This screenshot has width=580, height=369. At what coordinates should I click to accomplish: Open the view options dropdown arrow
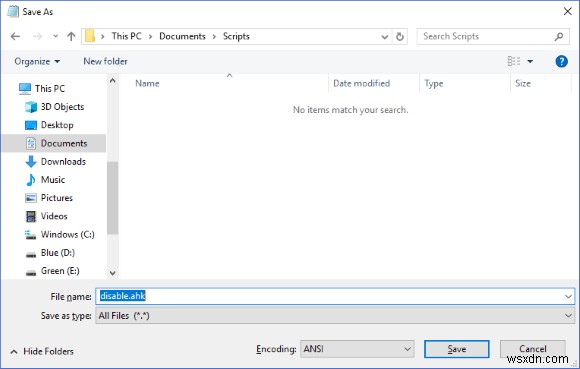pyautogui.click(x=530, y=61)
